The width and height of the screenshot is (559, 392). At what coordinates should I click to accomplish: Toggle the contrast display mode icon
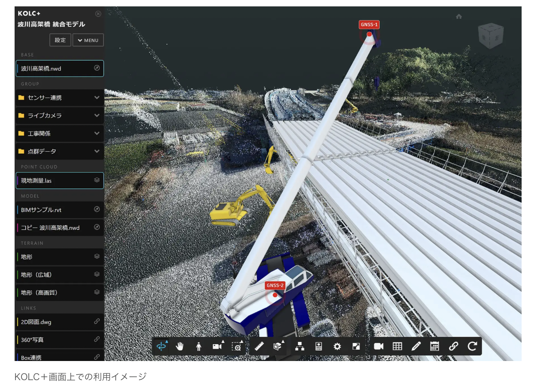click(x=357, y=346)
